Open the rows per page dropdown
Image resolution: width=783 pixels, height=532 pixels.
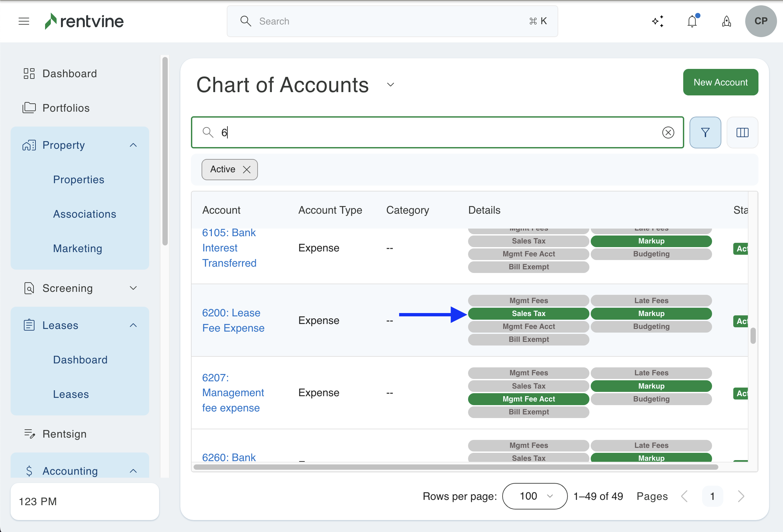[x=534, y=496]
